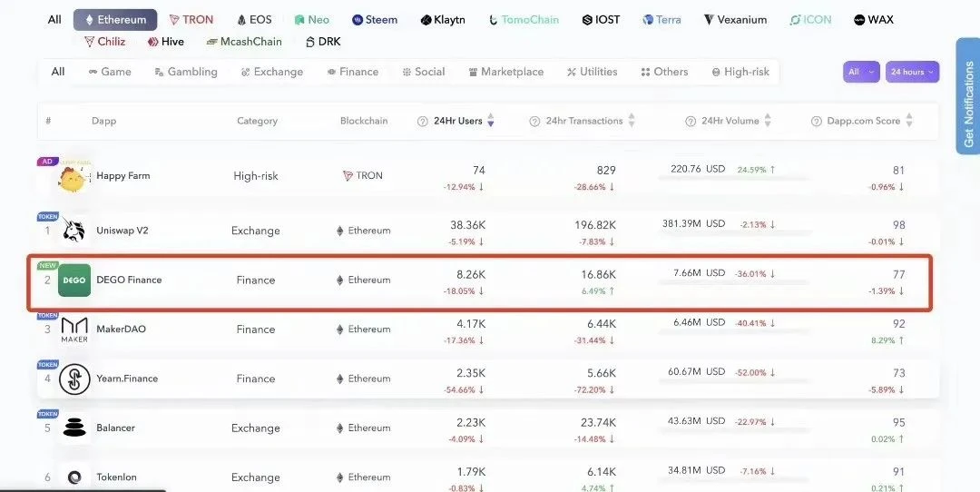
Task: Open Yearn.Finance dapp link
Action: click(127, 379)
